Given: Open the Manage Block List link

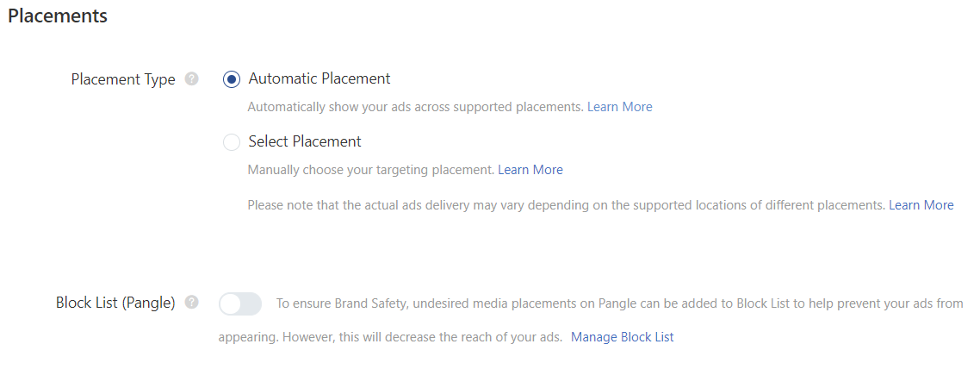Looking at the screenshot, I should pos(622,337).
